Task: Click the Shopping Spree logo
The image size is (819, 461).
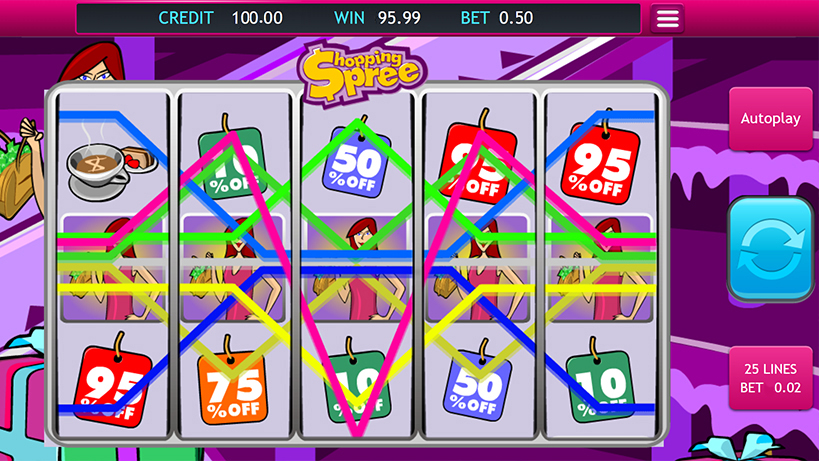Action: coord(362,72)
